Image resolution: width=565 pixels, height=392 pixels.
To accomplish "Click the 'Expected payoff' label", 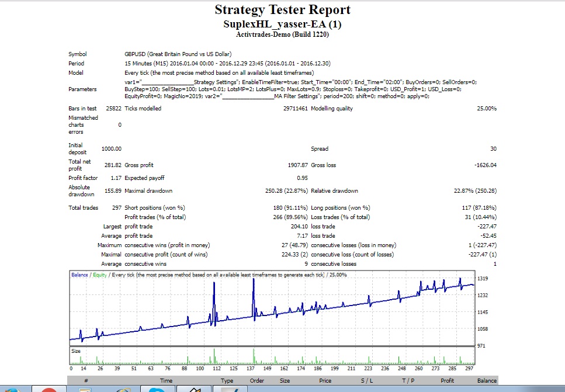I will [x=144, y=178].
